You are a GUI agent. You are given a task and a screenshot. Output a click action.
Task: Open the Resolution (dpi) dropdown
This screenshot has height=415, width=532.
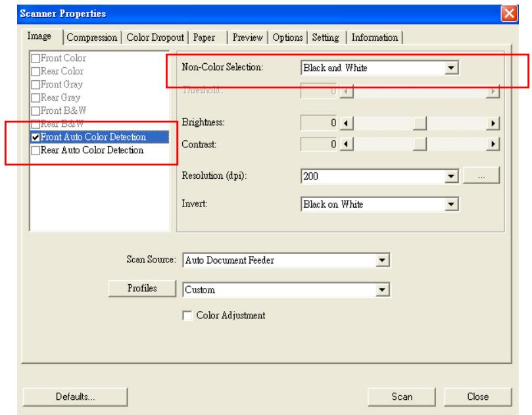point(450,176)
